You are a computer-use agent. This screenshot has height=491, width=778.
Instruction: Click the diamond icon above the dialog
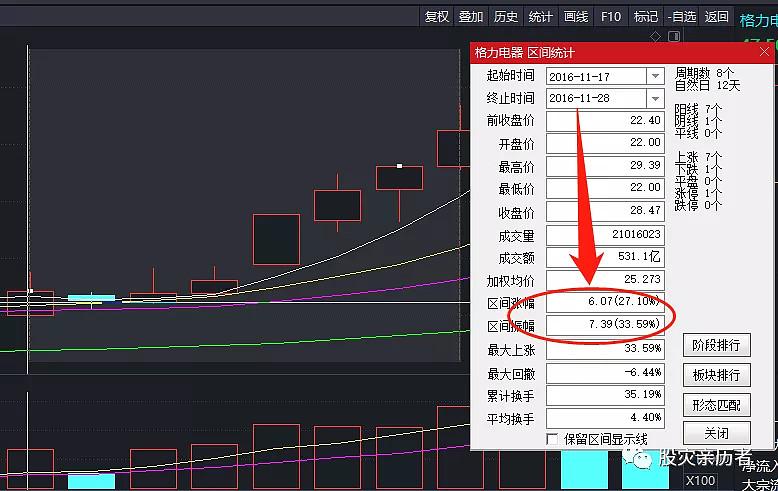657,37
